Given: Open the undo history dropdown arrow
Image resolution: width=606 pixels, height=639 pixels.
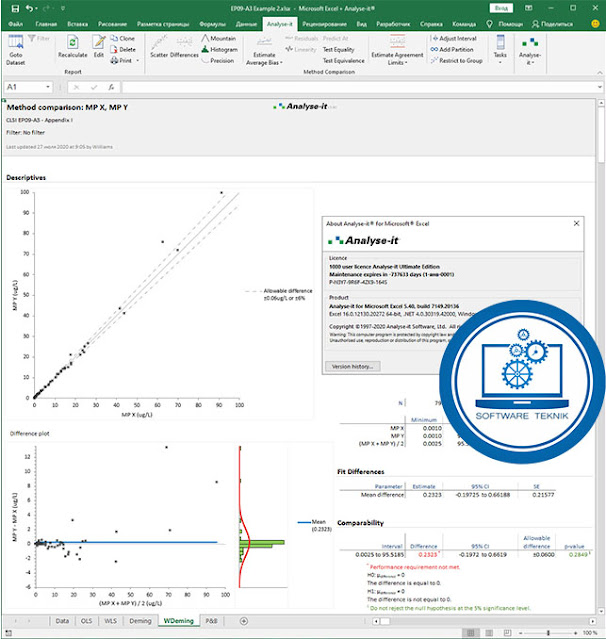Looking at the screenshot, I should point(37,9).
